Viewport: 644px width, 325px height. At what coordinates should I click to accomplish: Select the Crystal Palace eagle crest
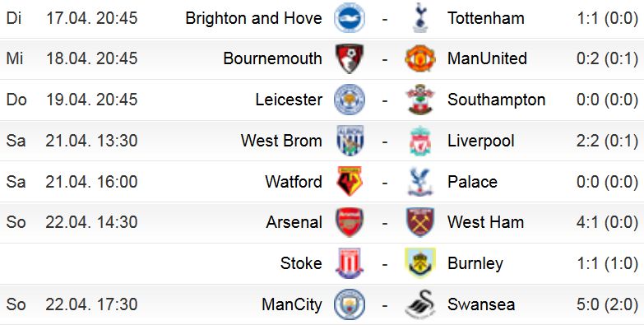pyautogui.click(x=419, y=181)
